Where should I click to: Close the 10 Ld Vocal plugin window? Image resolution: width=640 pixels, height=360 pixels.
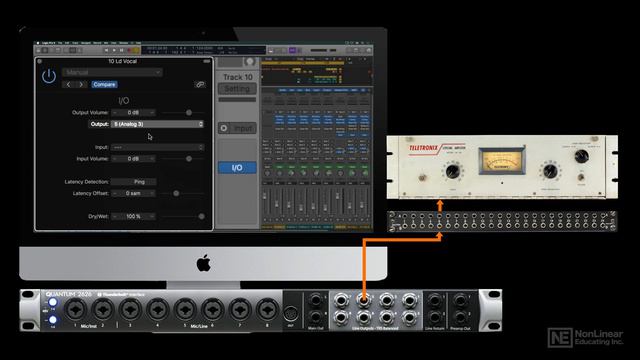[40, 61]
